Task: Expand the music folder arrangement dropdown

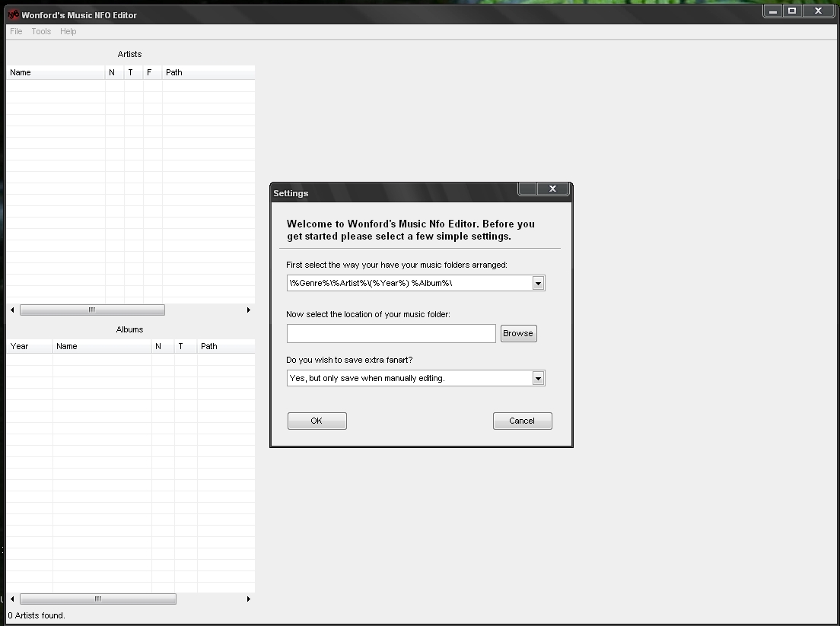Action: [539, 283]
